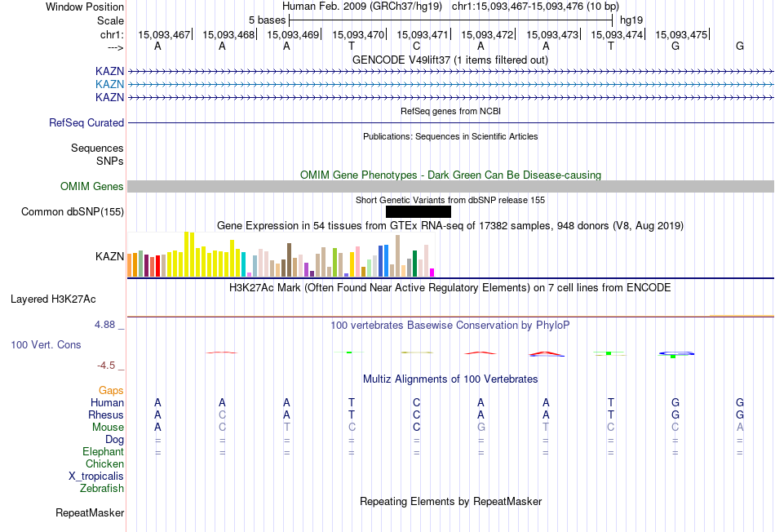
Task: Open the H3K27Ac Mark track title
Action: click(x=450, y=288)
